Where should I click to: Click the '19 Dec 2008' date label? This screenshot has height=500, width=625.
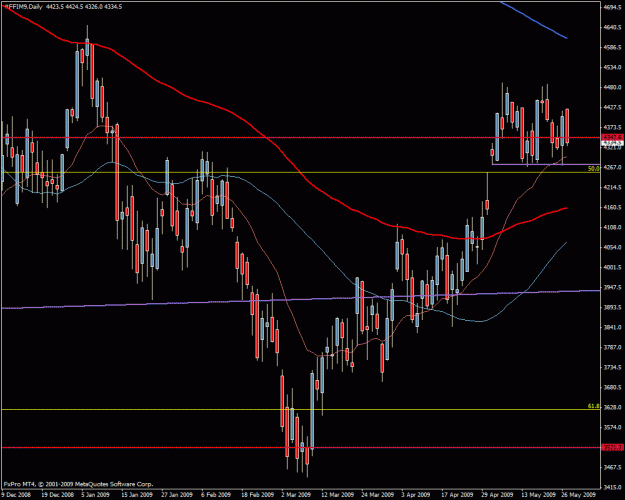click(x=56, y=494)
